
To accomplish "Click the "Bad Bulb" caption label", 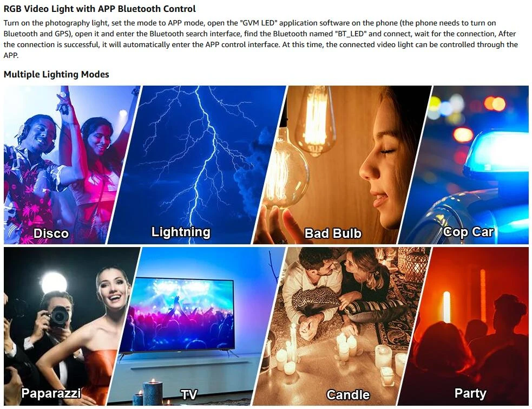I will 333,233.
